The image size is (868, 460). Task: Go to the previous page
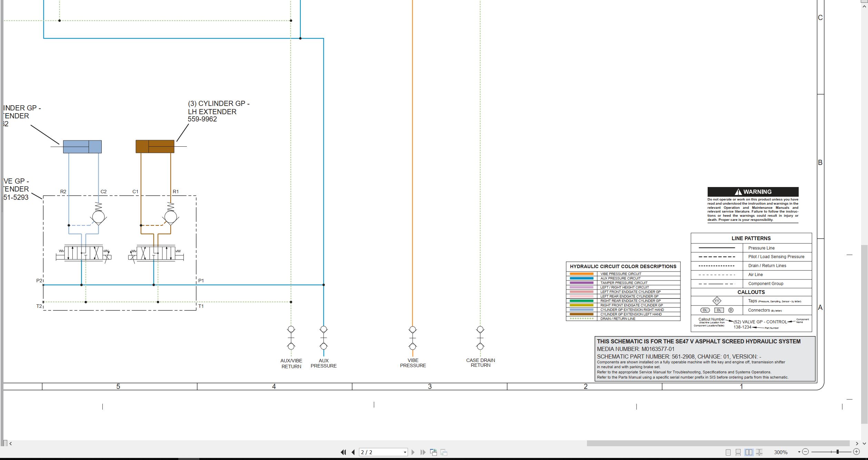point(353,452)
